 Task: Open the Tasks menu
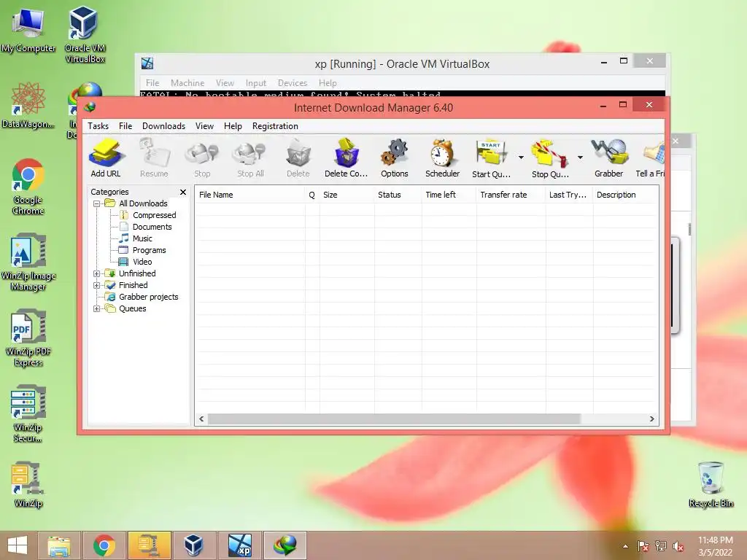98,126
